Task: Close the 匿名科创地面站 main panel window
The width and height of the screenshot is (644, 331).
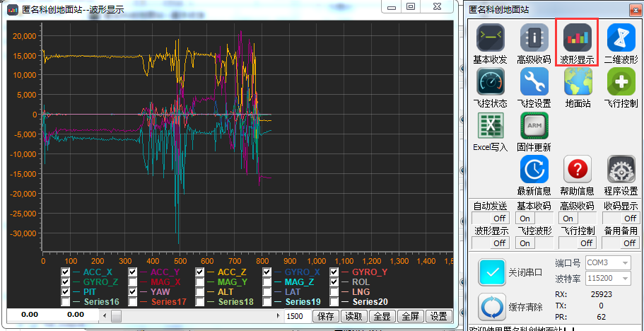Action: 635,10
